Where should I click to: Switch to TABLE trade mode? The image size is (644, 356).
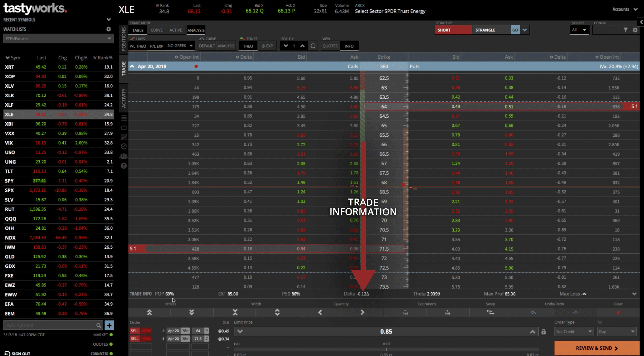(x=138, y=30)
